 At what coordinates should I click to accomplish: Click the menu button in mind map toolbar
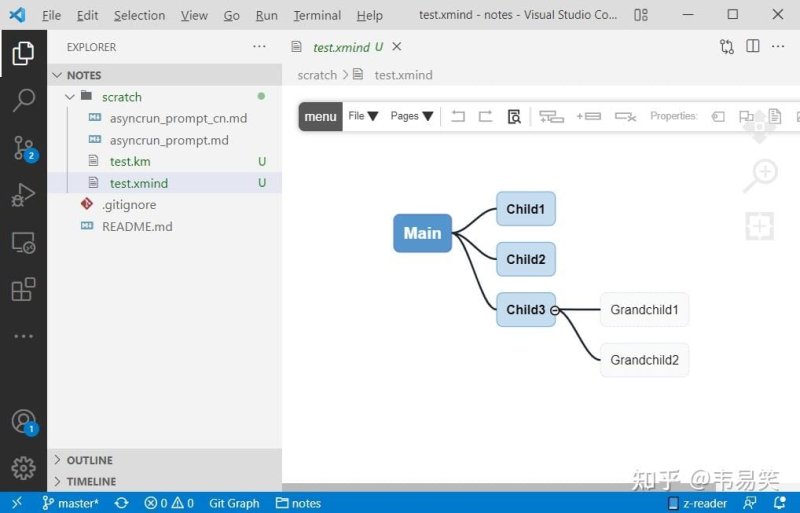[320, 116]
